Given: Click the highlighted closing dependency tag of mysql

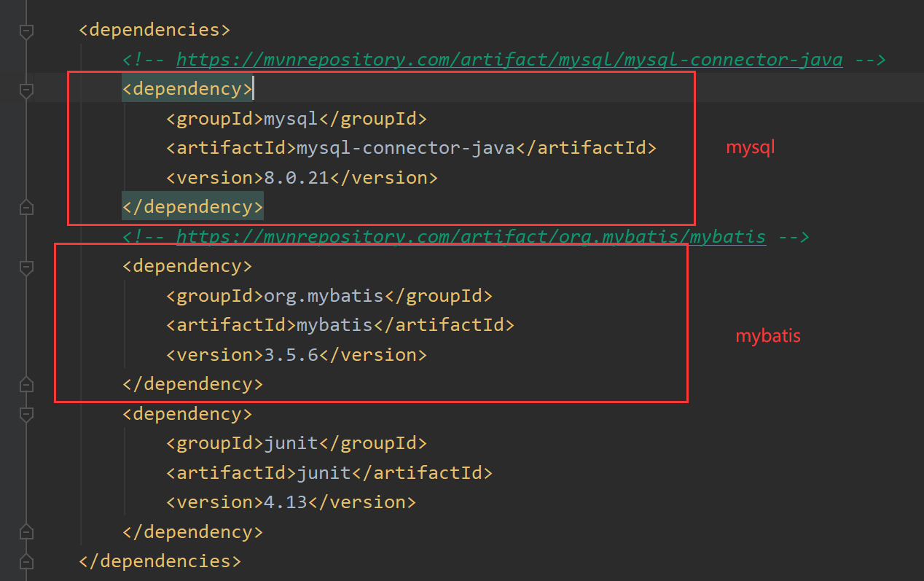Looking at the screenshot, I should 192,207.
